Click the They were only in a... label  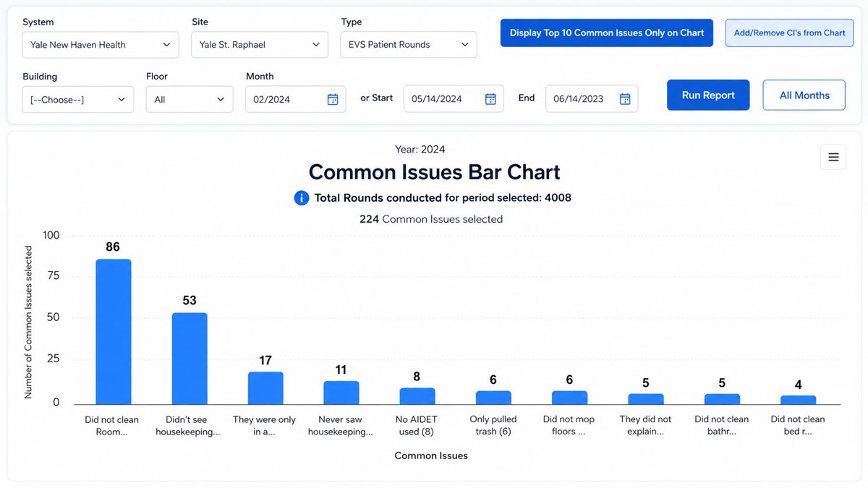(264, 425)
